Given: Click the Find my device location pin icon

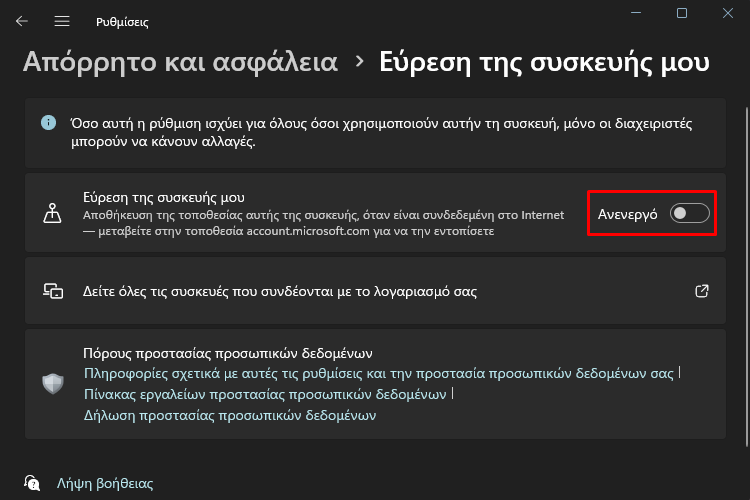Looking at the screenshot, I should click(52, 213).
